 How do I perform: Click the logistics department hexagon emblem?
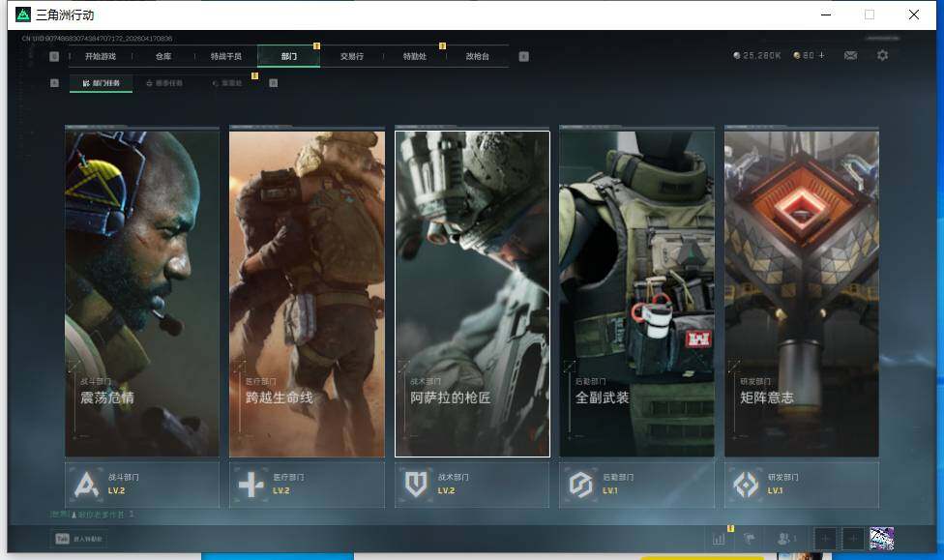(x=581, y=485)
